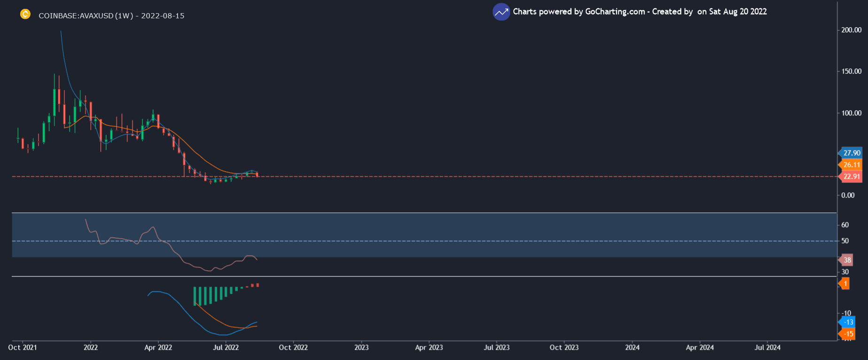Click the red 22.91 price tag
This screenshot has height=360, width=868.
[851, 177]
